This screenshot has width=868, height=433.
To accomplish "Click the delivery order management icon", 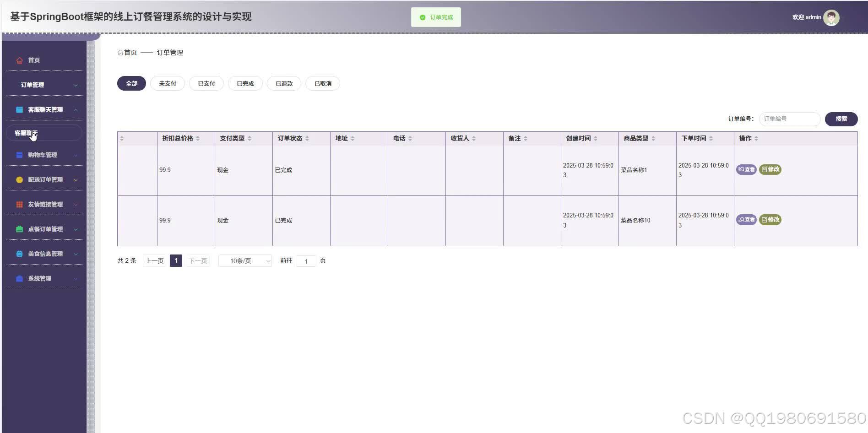I will click(x=19, y=180).
